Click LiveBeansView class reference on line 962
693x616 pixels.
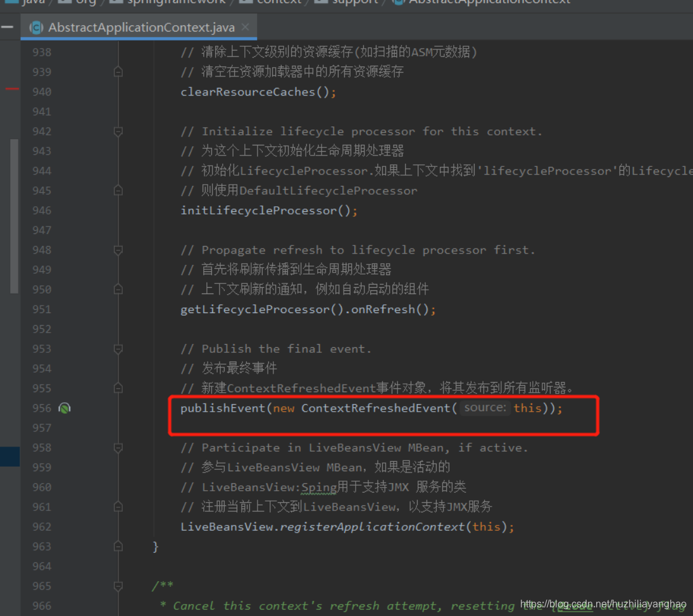pyautogui.click(x=227, y=527)
